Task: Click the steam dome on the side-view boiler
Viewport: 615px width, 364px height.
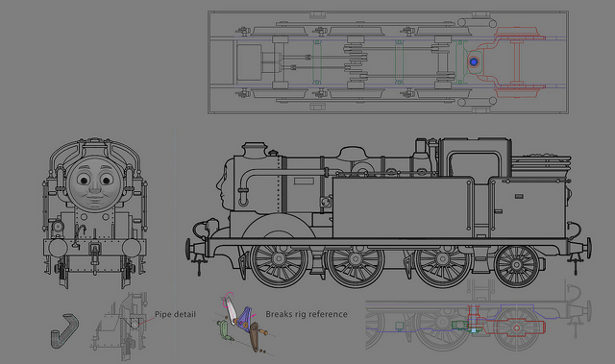Action: pyautogui.click(x=353, y=154)
